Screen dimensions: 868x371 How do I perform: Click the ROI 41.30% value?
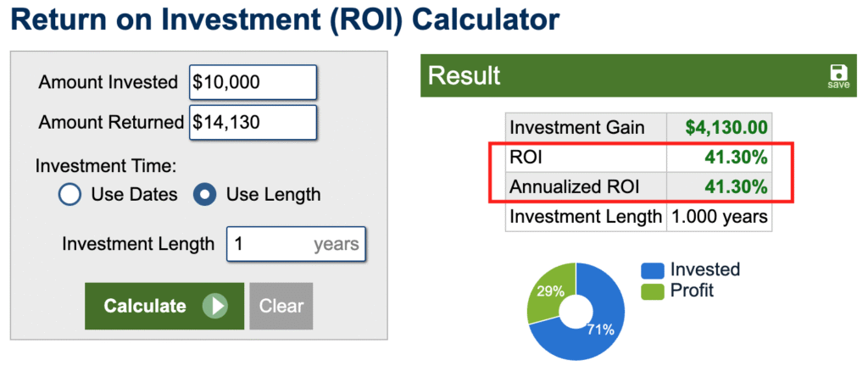pos(736,157)
